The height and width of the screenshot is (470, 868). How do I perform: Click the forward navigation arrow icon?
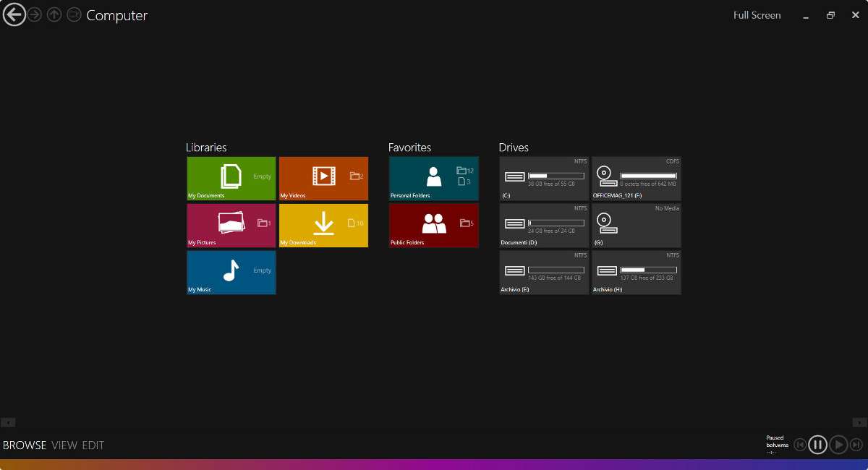(x=34, y=14)
